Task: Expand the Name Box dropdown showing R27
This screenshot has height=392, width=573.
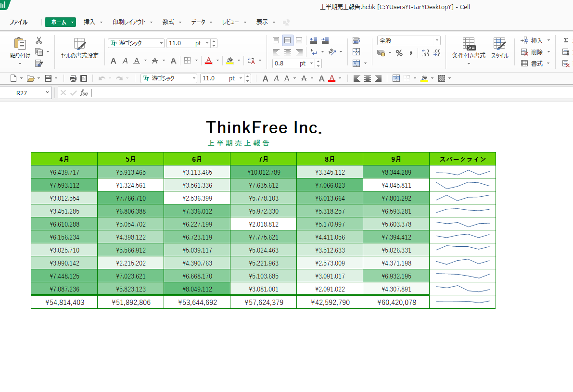Action: coord(47,93)
